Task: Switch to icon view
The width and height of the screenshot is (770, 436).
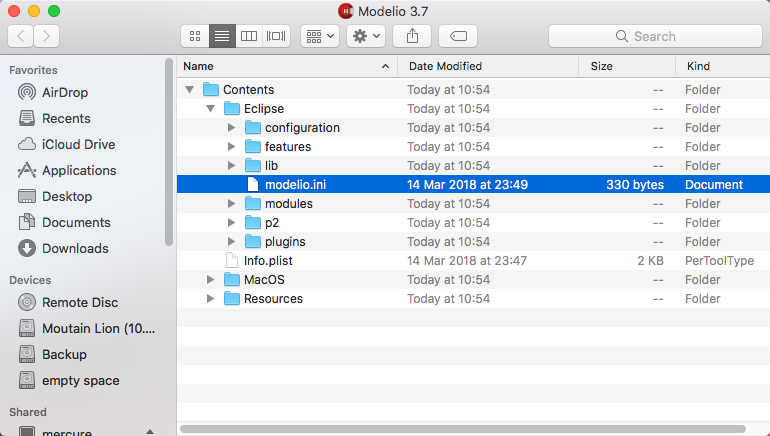Action: point(195,36)
